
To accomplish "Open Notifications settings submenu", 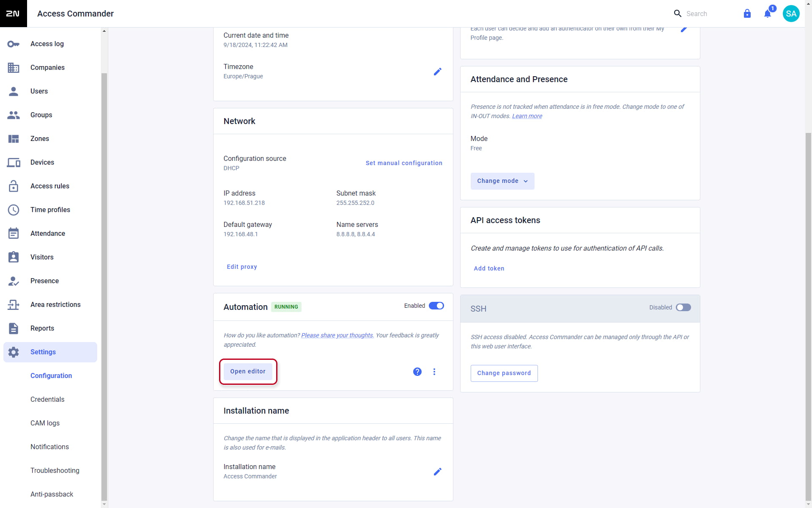I will click(x=49, y=447).
